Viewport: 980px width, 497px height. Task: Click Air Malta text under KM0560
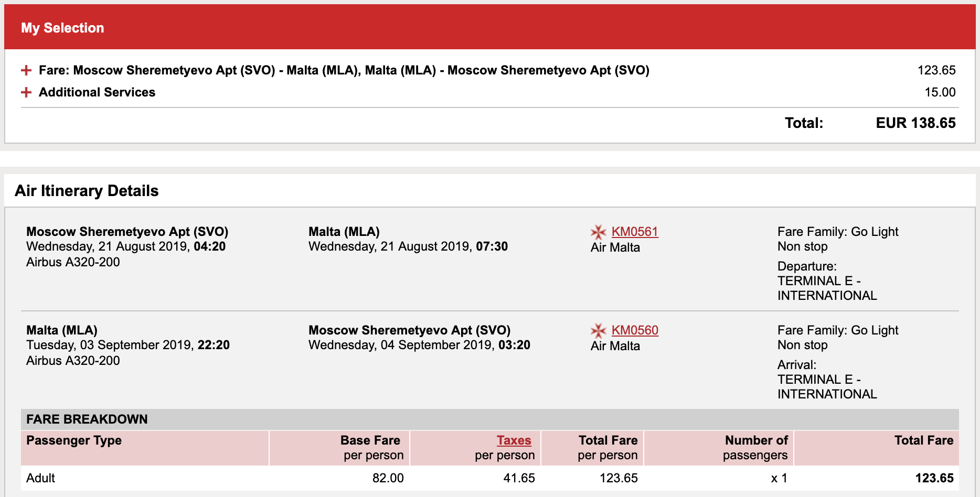coord(615,346)
